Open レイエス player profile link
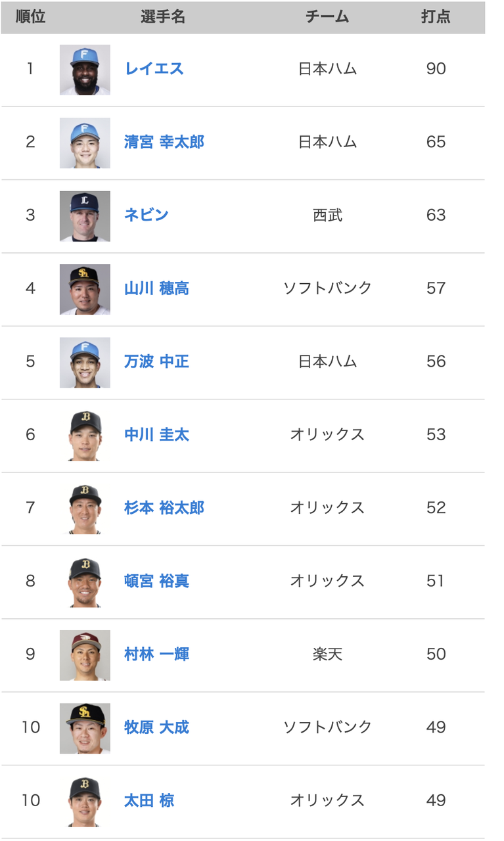 154,69
